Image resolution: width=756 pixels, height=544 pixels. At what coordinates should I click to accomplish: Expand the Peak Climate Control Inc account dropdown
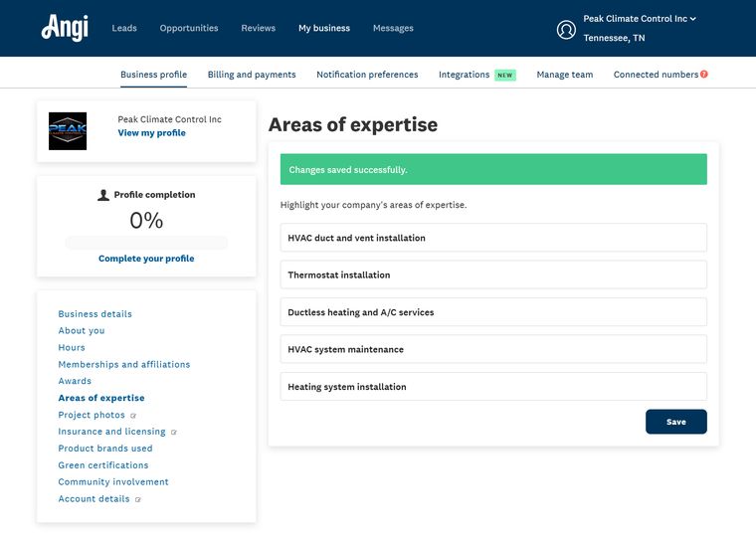click(x=640, y=19)
